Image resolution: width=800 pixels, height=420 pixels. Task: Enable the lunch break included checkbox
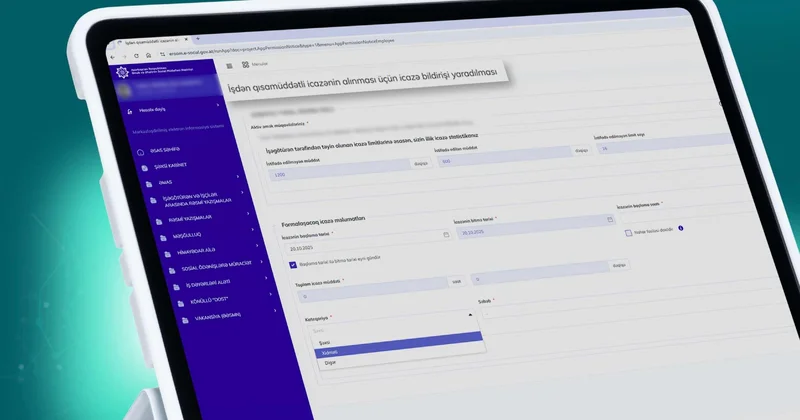628,230
